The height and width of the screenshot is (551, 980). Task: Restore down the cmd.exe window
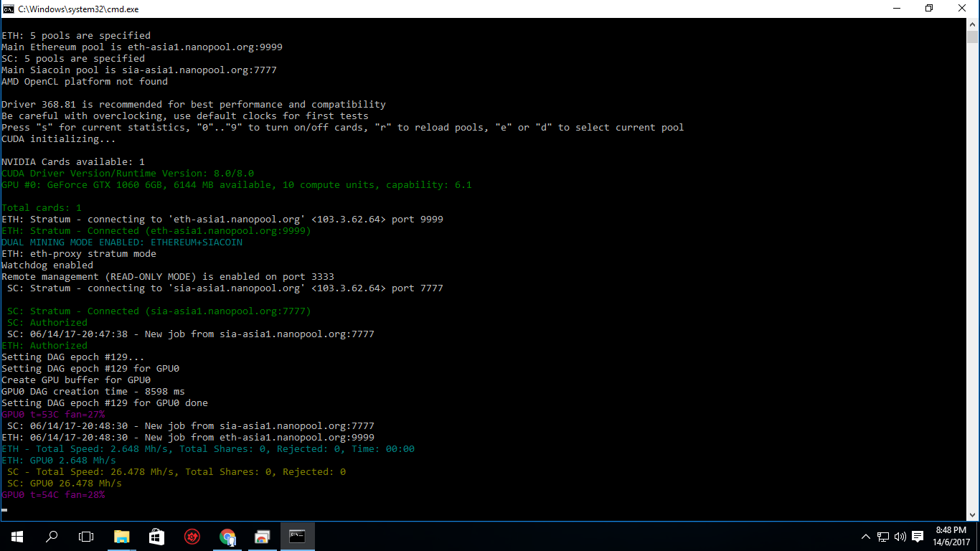(x=929, y=9)
